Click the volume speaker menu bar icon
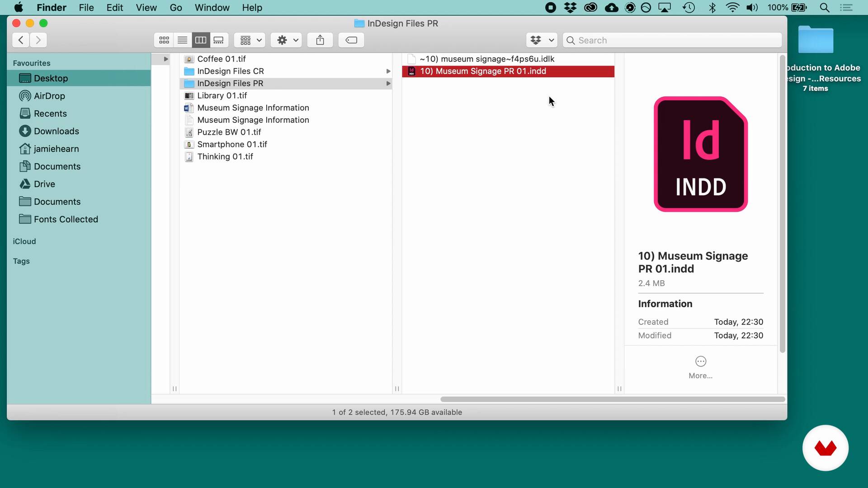 click(752, 8)
